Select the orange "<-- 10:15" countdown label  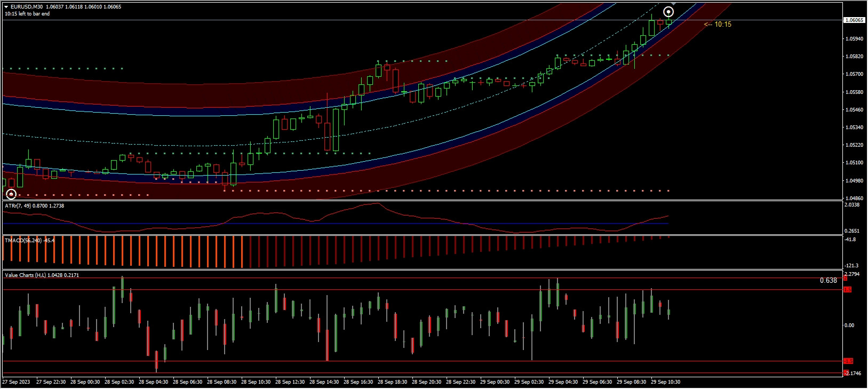coord(718,25)
